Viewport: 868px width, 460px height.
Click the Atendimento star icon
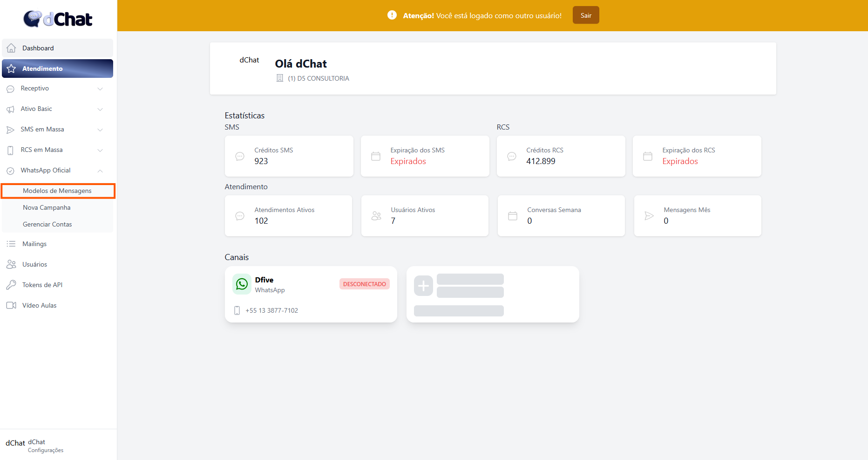tap(12, 69)
